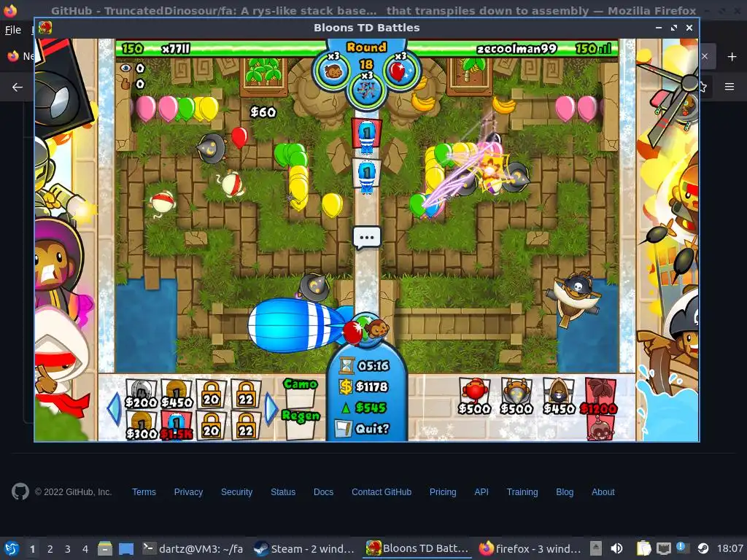Viewport: 747px width, 560px height.
Task: Open GitHub About link
Action: click(x=603, y=492)
